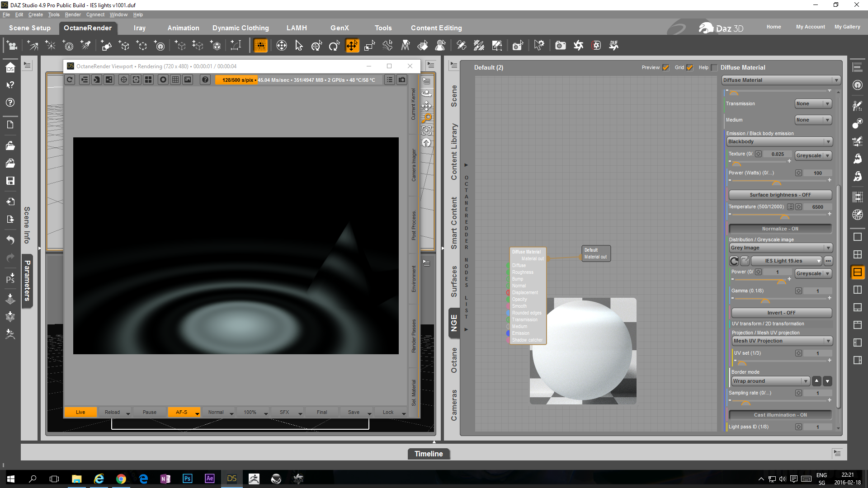The image size is (868, 488).
Task: Adjust the Temperature slider
Action: pos(785,215)
